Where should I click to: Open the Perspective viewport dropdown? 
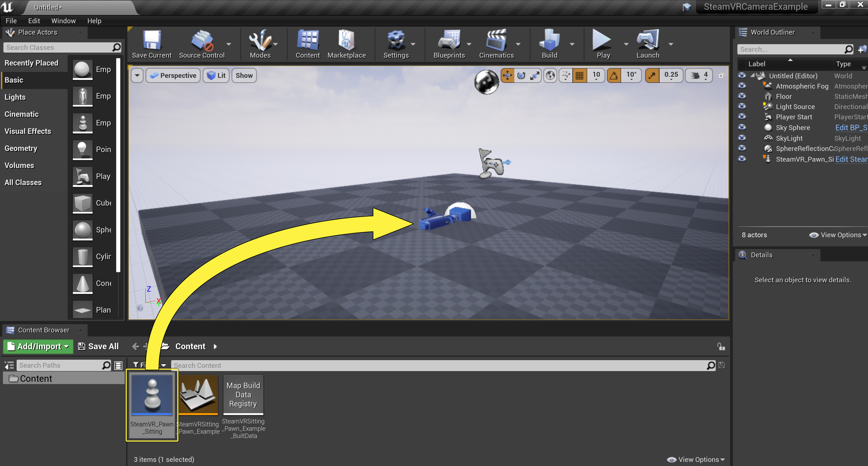[x=173, y=75]
